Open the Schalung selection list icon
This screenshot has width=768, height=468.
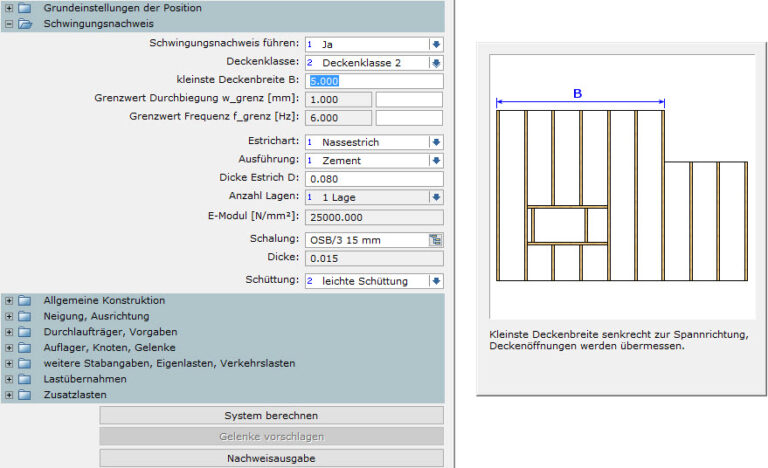436,240
